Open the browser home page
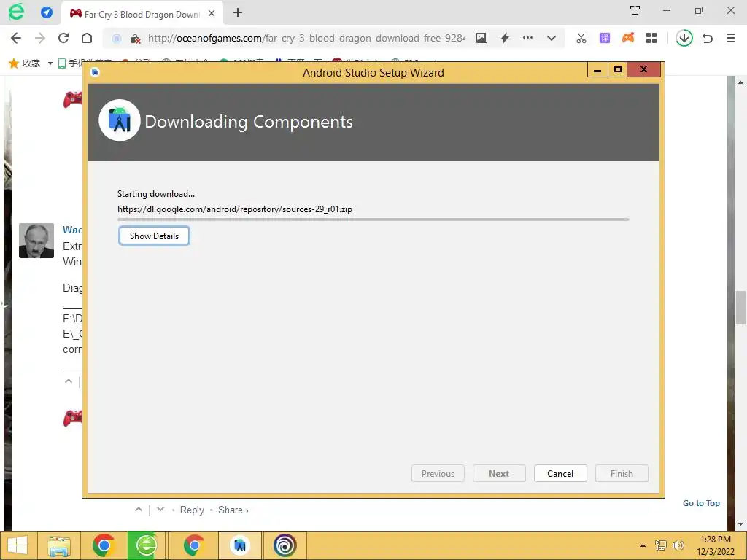This screenshot has width=747, height=560. tap(87, 38)
